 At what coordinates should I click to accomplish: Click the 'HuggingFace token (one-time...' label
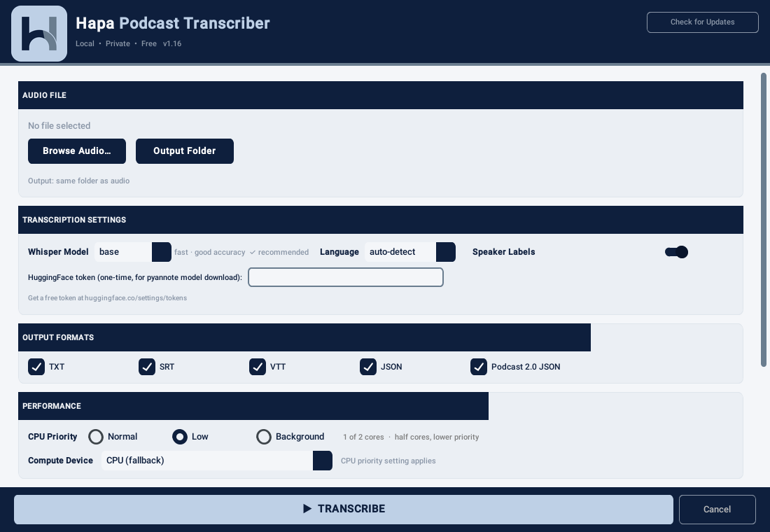coord(135,277)
